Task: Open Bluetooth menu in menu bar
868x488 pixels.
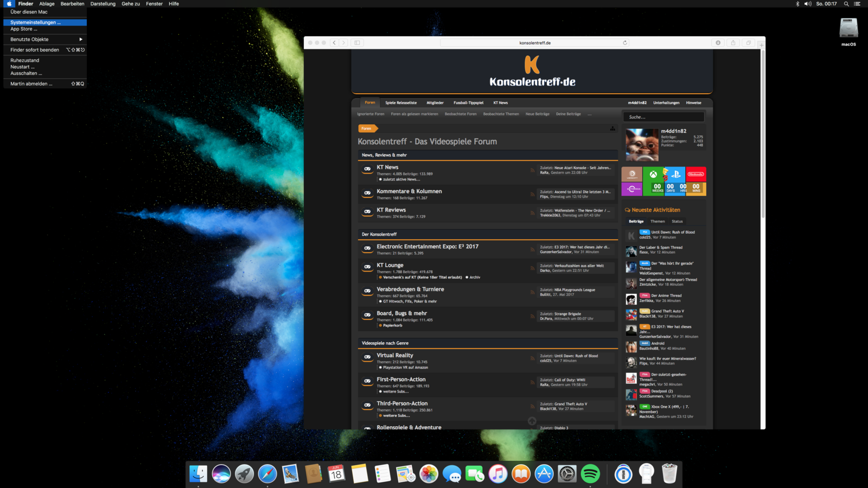Action: 797,4
